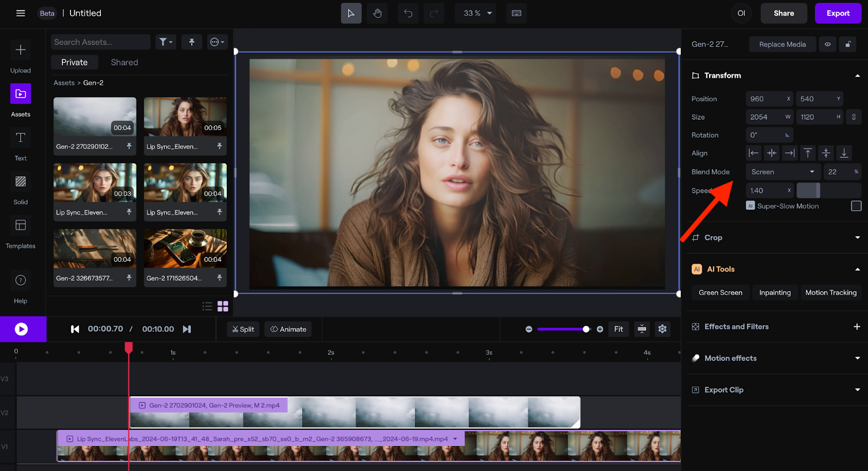868x471 pixels.
Task: Click the Search Assets input field
Action: pyautogui.click(x=100, y=42)
